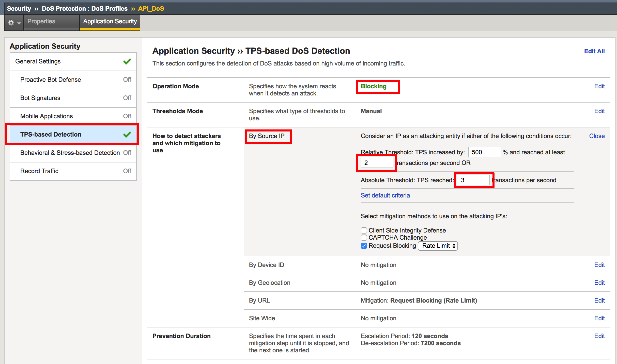The image size is (617, 364).
Task: Enable Client Side Integrity Defense checkbox
Action: tap(364, 230)
